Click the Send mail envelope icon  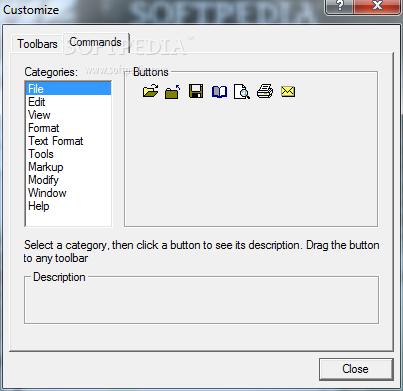pyautogui.click(x=288, y=91)
